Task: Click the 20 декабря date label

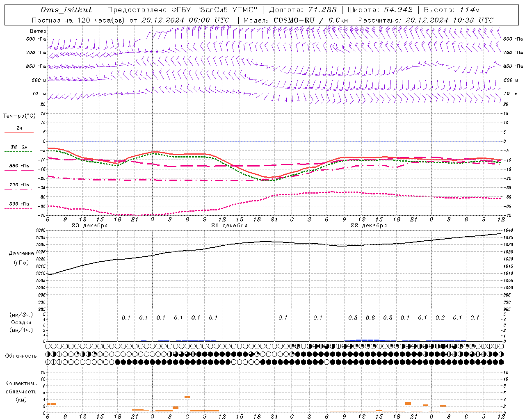Action: (x=90, y=226)
